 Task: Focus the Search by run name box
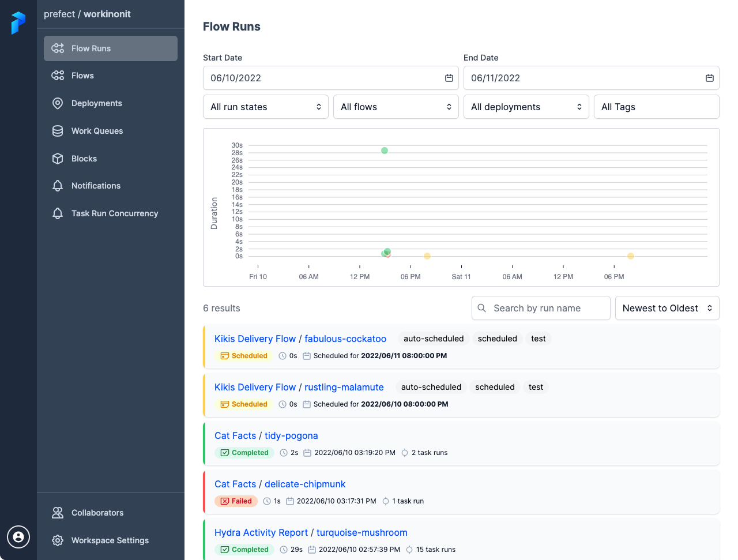tap(541, 308)
